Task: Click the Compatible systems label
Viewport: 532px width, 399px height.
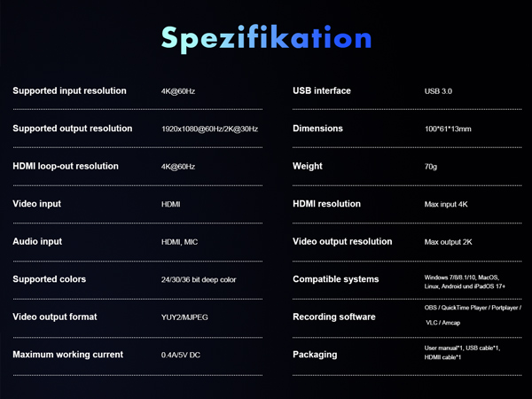Action: pos(335,279)
